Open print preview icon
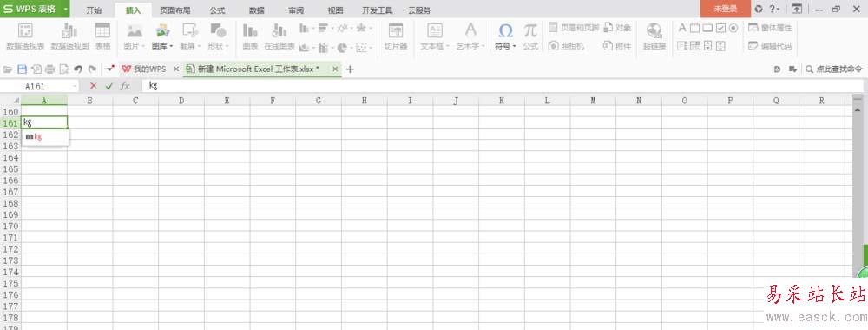Viewport: 868px width, 330px height. pos(63,69)
